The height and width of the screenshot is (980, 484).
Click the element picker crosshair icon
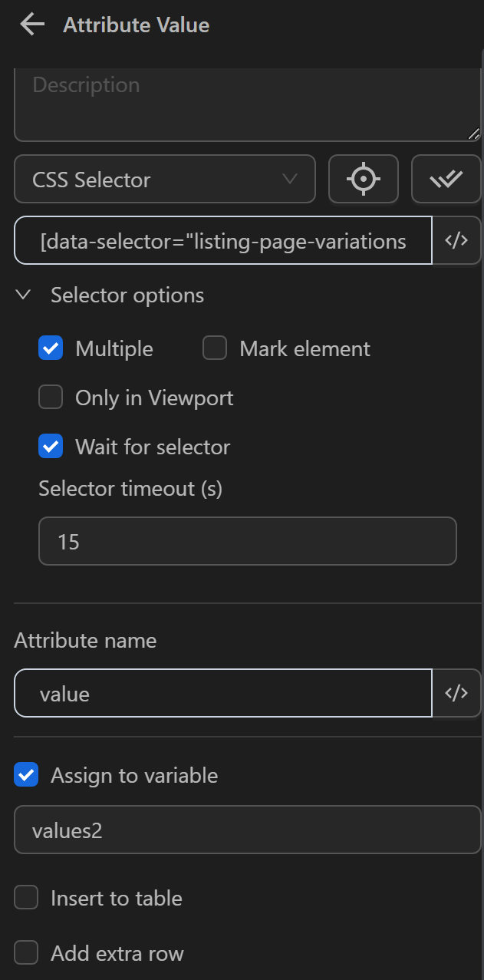pyautogui.click(x=364, y=179)
